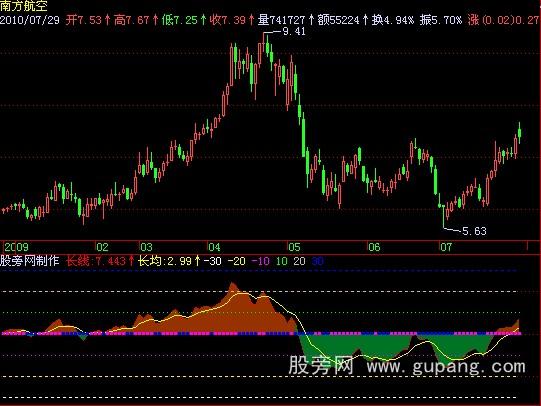Click the green 10 level label
Viewport: 541px width, 406px height.
tap(282, 261)
